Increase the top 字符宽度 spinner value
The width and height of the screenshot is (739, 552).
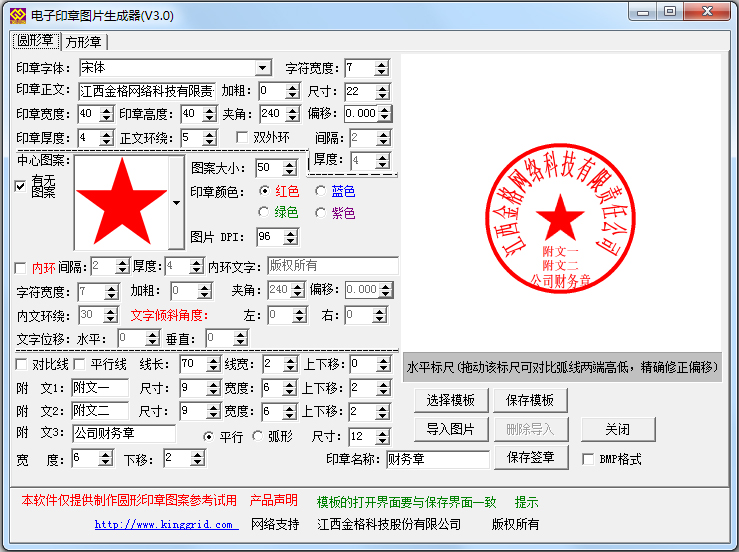381,64
